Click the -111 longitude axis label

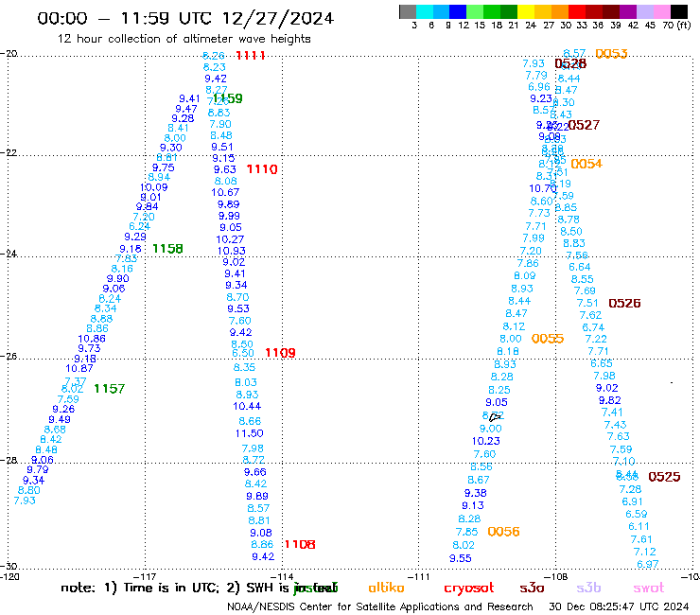coord(419,577)
